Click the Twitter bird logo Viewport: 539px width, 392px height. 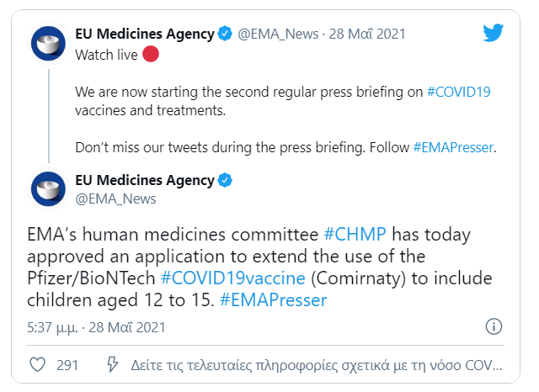click(x=493, y=33)
